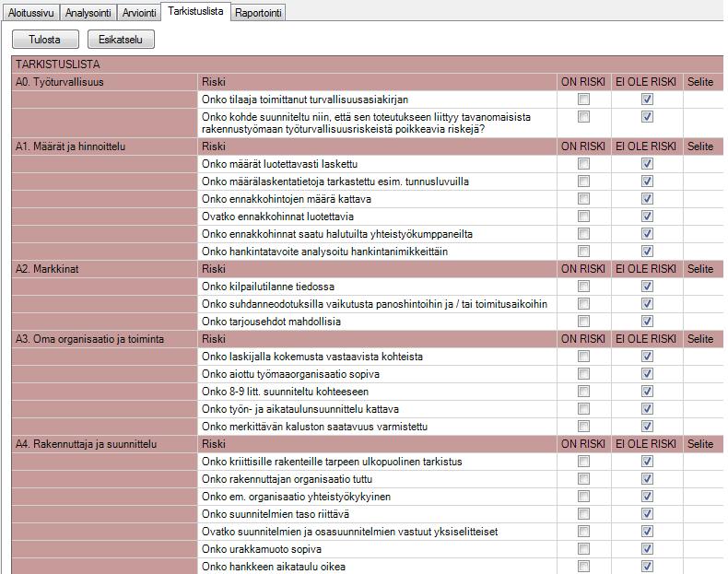Check ON RISKI for rakennuttajan organisaatio tuttu
This screenshot has width=728, height=574.
click(583, 479)
